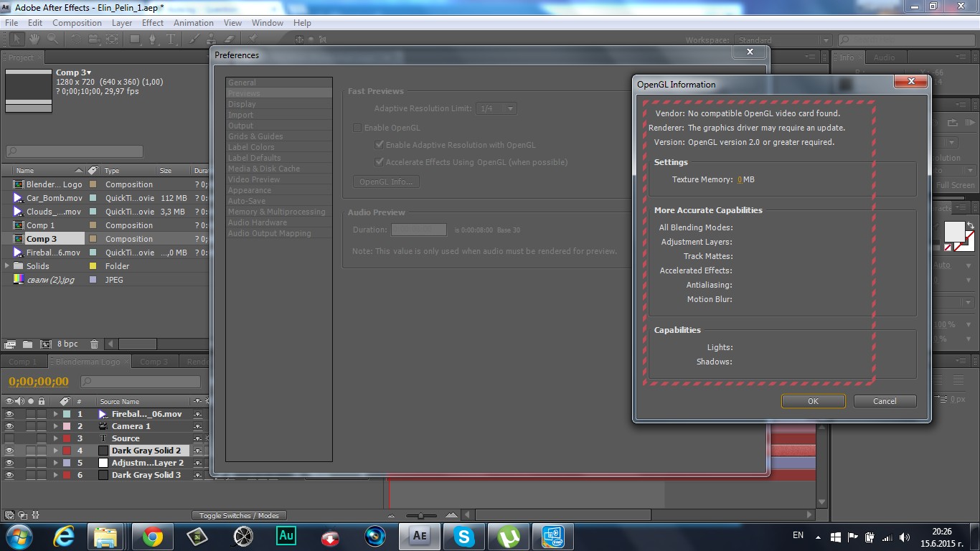Select the Clone Stamp tool

(211, 39)
